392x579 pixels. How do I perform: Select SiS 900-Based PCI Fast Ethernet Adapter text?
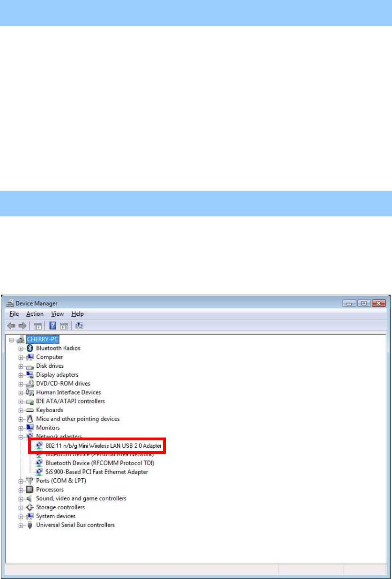97,472
